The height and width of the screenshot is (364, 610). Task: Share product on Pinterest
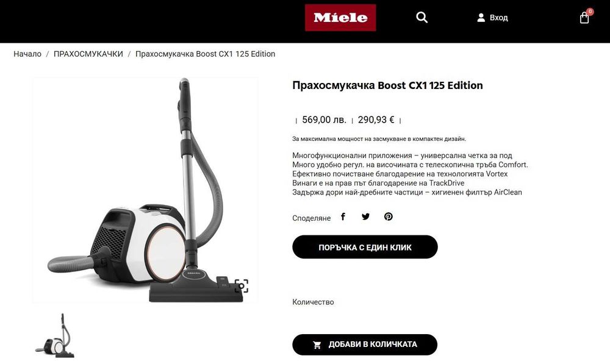tap(388, 216)
